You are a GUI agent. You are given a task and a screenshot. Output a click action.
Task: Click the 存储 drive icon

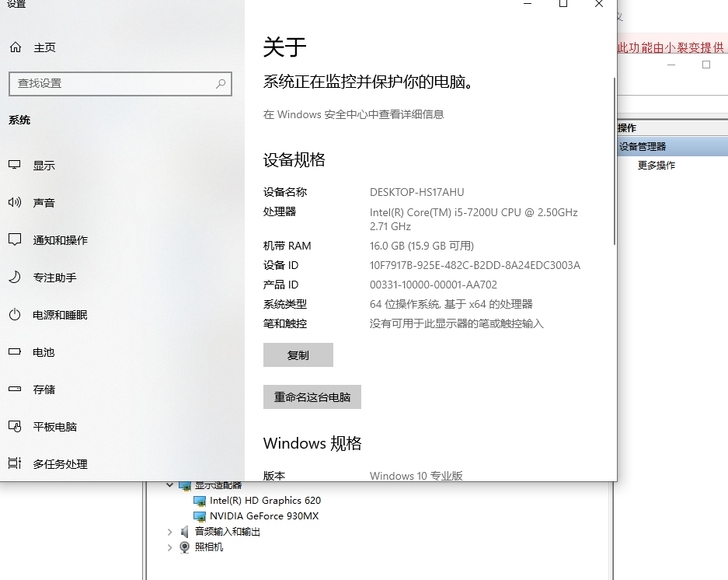tap(14, 389)
